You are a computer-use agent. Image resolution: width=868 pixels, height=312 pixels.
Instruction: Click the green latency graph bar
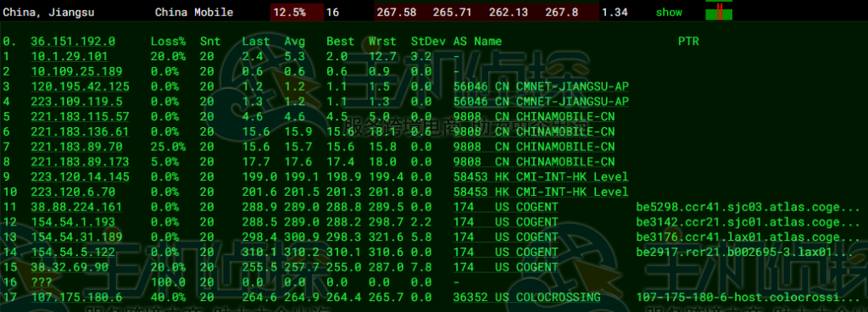point(719,12)
